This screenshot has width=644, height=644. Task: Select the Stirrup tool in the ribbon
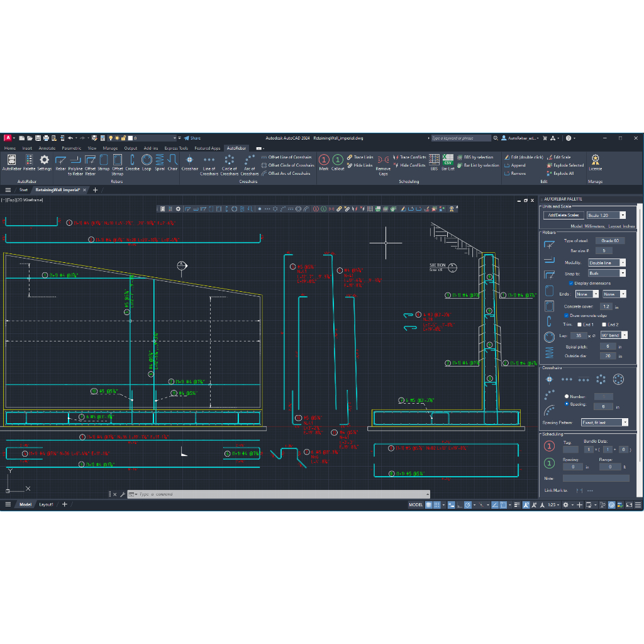tap(104, 162)
